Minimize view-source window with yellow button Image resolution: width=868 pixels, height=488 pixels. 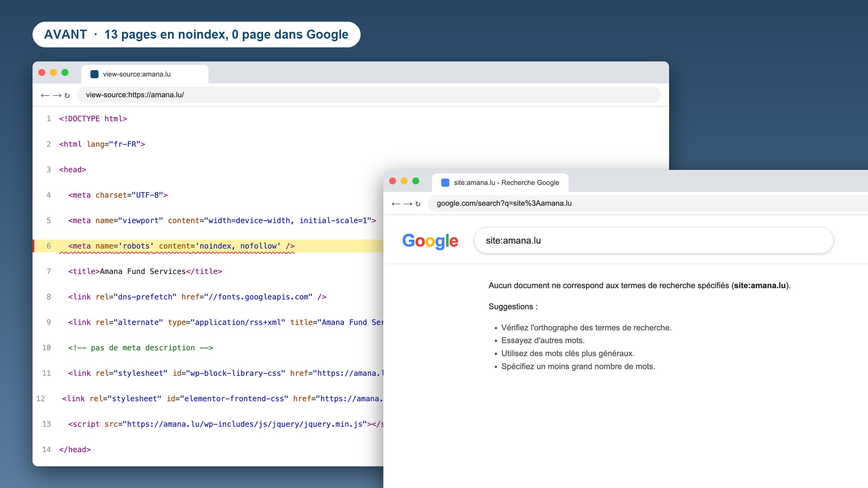coord(54,73)
